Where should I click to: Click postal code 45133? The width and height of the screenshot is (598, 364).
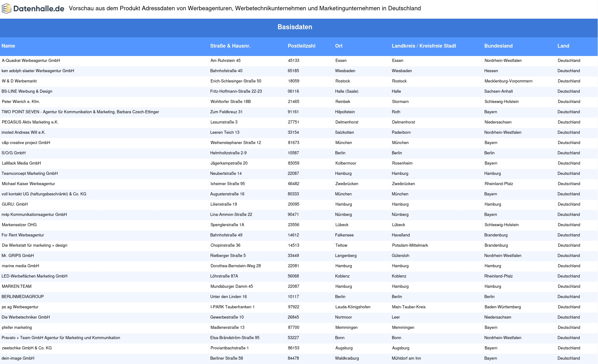[x=294, y=61]
